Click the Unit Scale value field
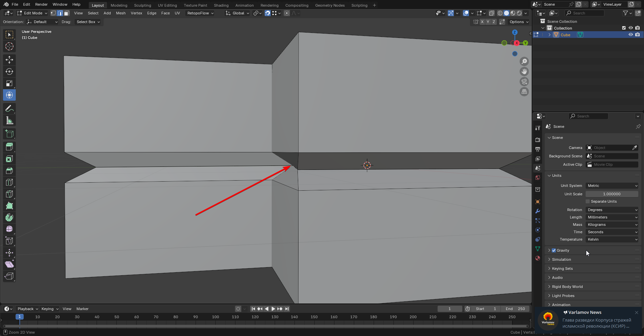This screenshot has width=644, height=336. pyautogui.click(x=612, y=194)
